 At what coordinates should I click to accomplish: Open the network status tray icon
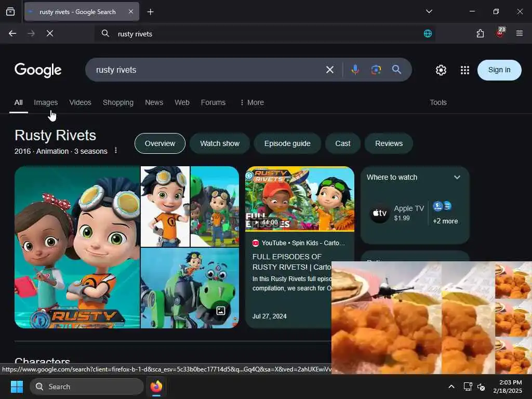pyautogui.click(x=468, y=387)
